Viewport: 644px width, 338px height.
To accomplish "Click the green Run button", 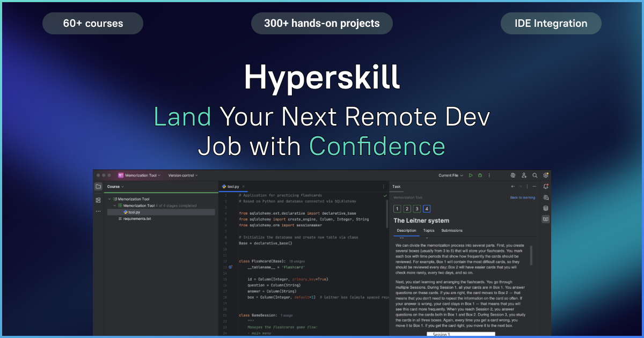I will (471, 175).
